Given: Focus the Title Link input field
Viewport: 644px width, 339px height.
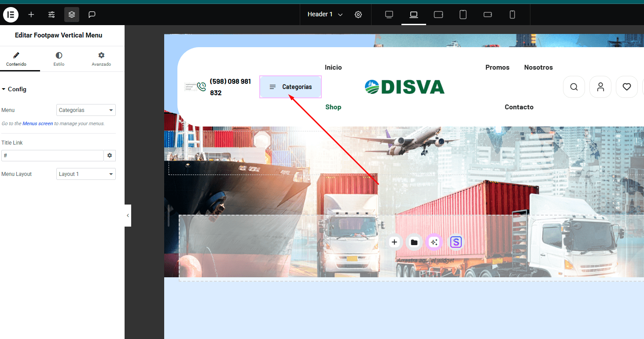Looking at the screenshot, I should tap(52, 156).
